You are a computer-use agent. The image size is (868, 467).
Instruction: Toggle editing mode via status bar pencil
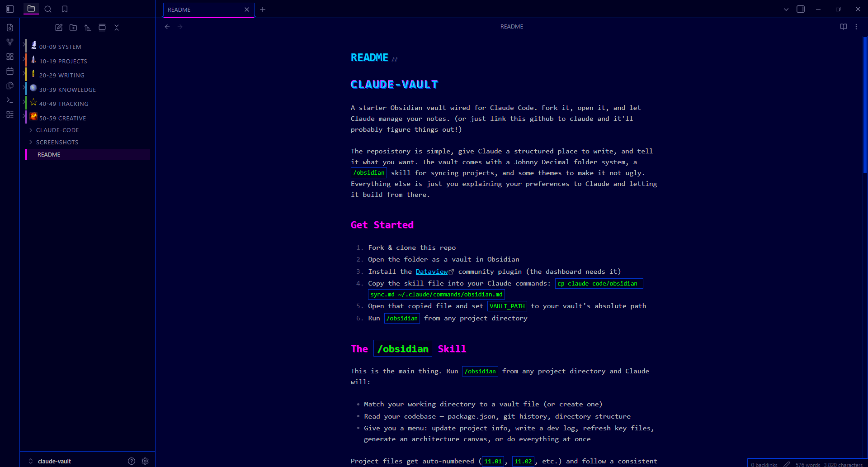click(x=787, y=464)
